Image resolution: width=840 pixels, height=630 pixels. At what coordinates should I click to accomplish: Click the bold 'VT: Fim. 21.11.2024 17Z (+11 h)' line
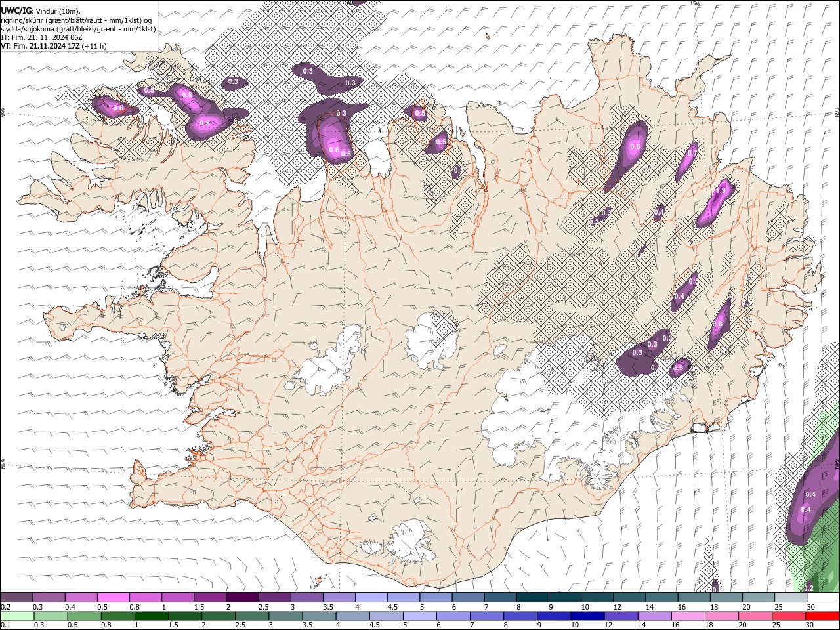54,46
